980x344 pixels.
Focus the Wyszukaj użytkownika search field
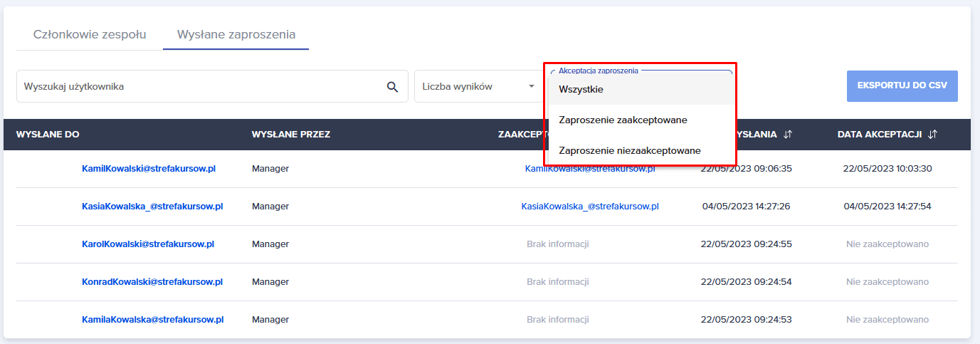pos(199,87)
